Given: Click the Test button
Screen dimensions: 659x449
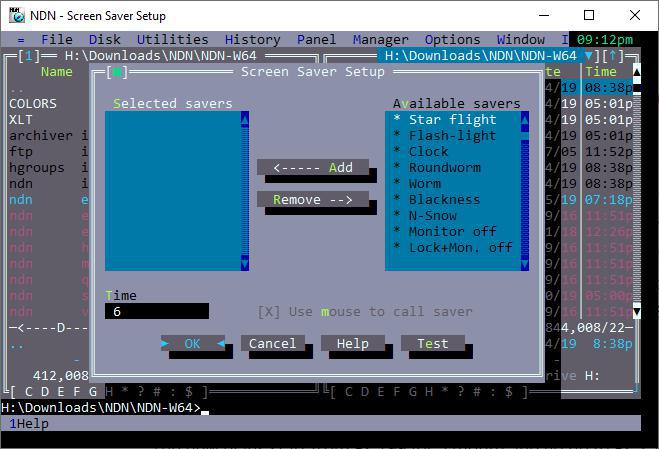Looking at the screenshot, I should 432,343.
